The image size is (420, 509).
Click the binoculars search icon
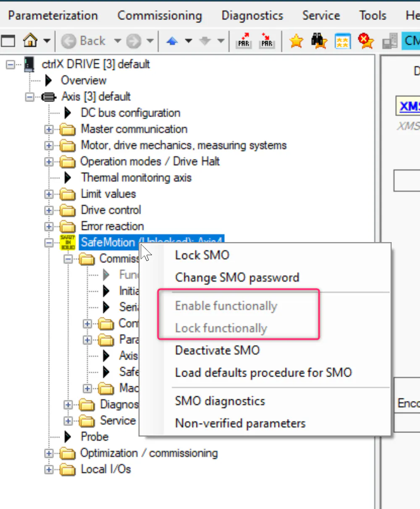319,41
